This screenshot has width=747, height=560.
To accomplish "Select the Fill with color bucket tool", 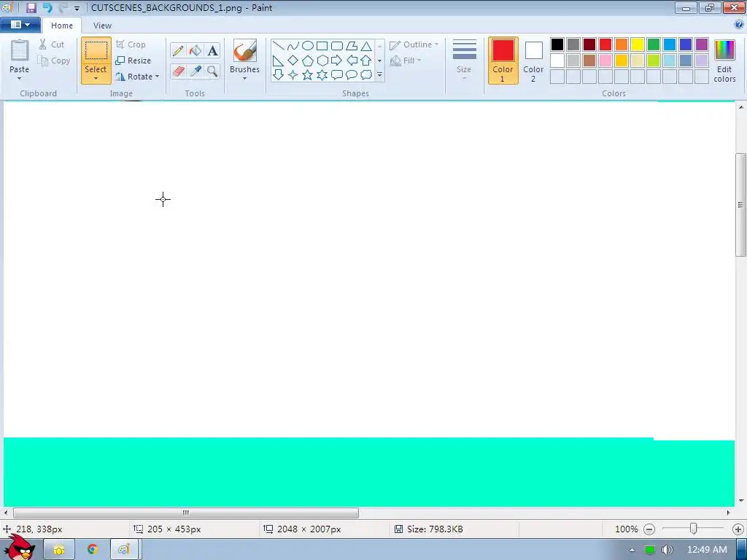I will click(196, 50).
